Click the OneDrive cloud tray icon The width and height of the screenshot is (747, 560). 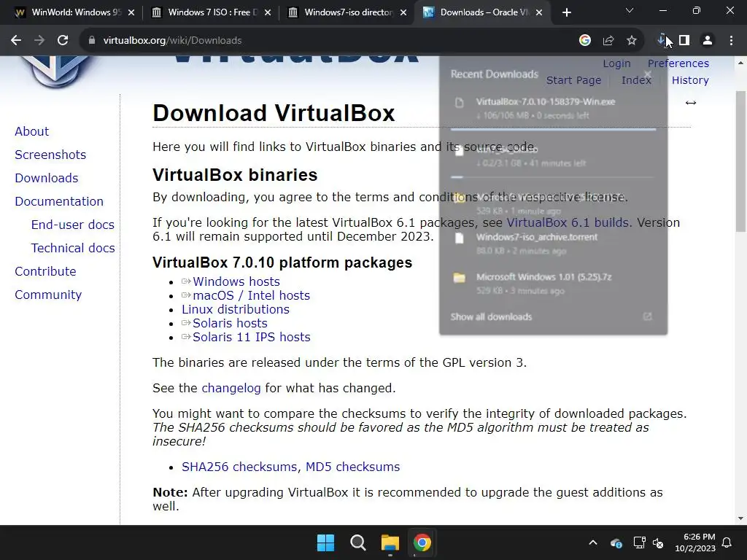click(616, 542)
